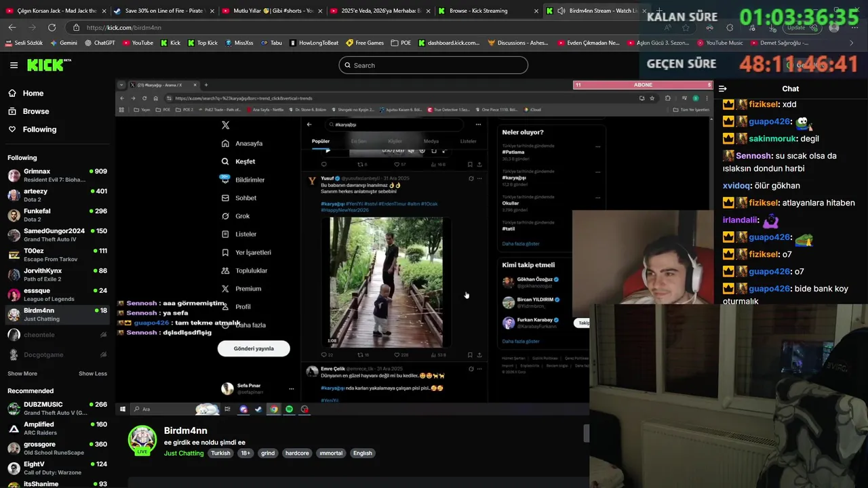Screen dimensions: 868x488
Task: Open Funkefal channel in Following list
Action: pyautogui.click(x=57, y=215)
